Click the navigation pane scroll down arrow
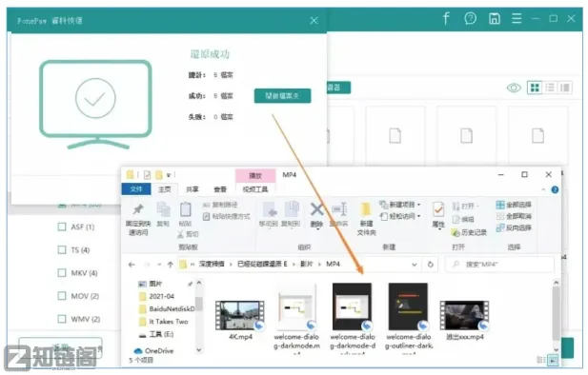 pyautogui.click(x=199, y=349)
